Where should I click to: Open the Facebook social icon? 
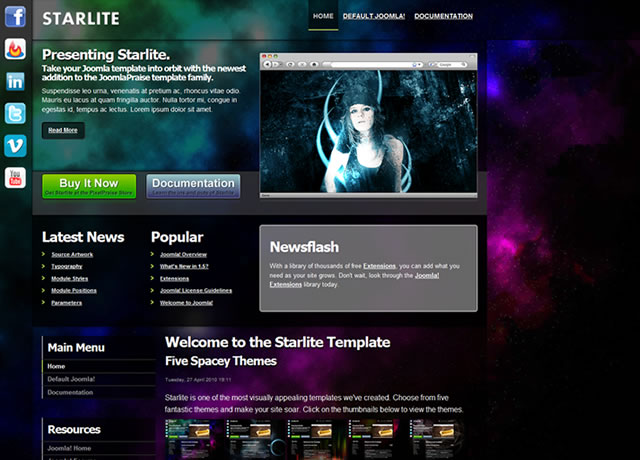(x=15, y=17)
